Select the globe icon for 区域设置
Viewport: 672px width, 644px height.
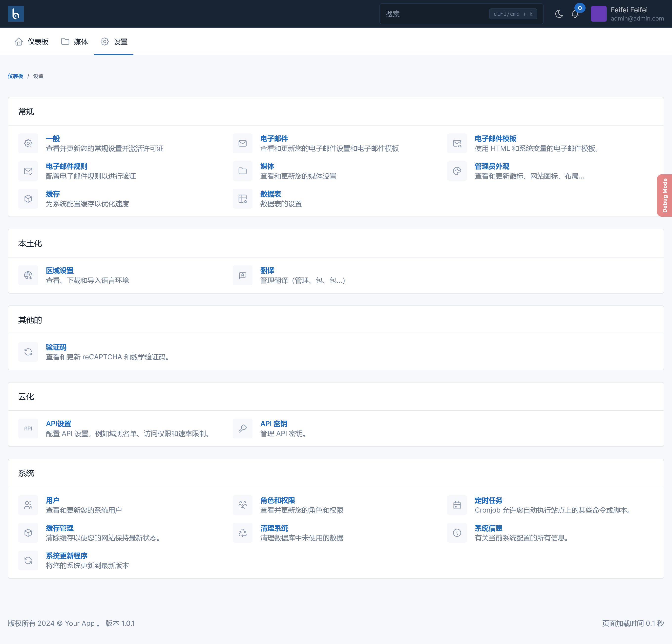pyautogui.click(x=28, y=275)
